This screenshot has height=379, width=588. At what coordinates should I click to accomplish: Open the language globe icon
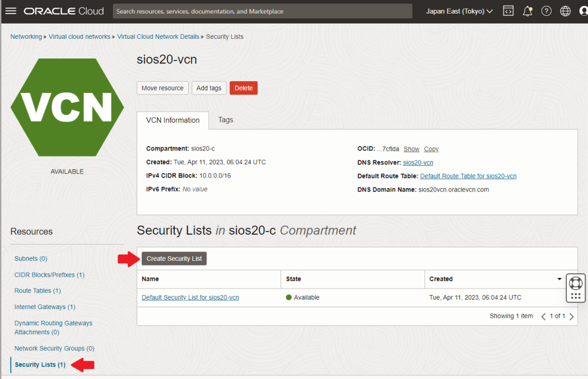click(565, 11)
